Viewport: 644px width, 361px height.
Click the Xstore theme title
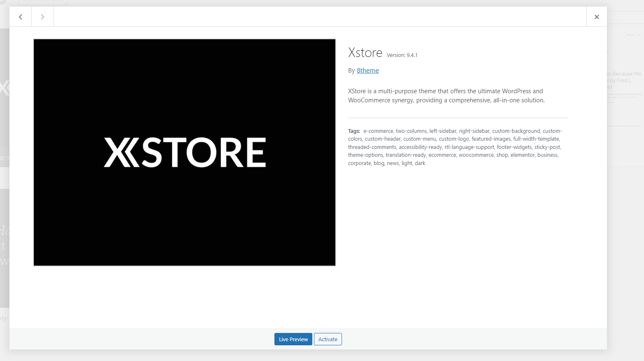coord(365,53)
